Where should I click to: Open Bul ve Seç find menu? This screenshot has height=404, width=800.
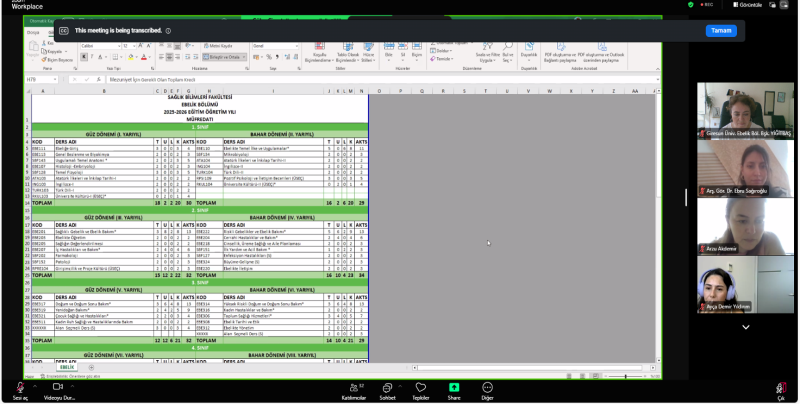508,53
